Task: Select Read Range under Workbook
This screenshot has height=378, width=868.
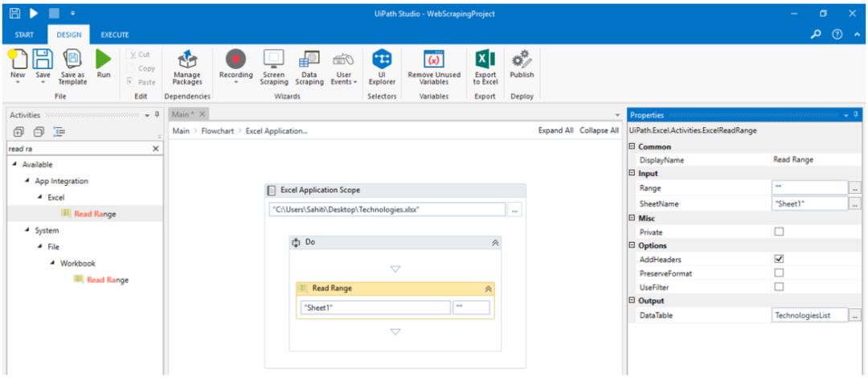Action: point(108,280)
